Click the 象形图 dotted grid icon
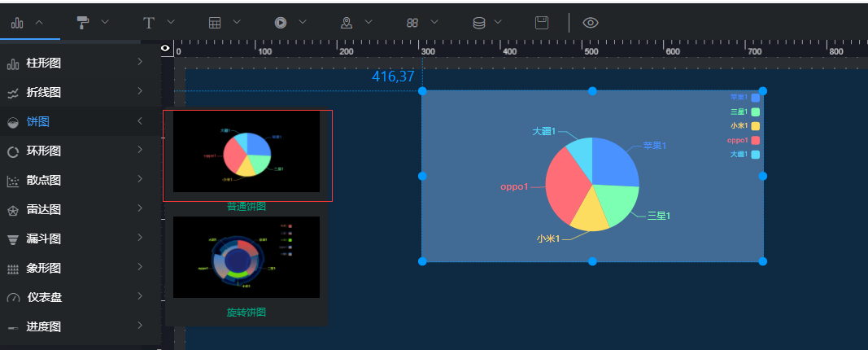This screenshot has width=868, height=350. (13, 269)
